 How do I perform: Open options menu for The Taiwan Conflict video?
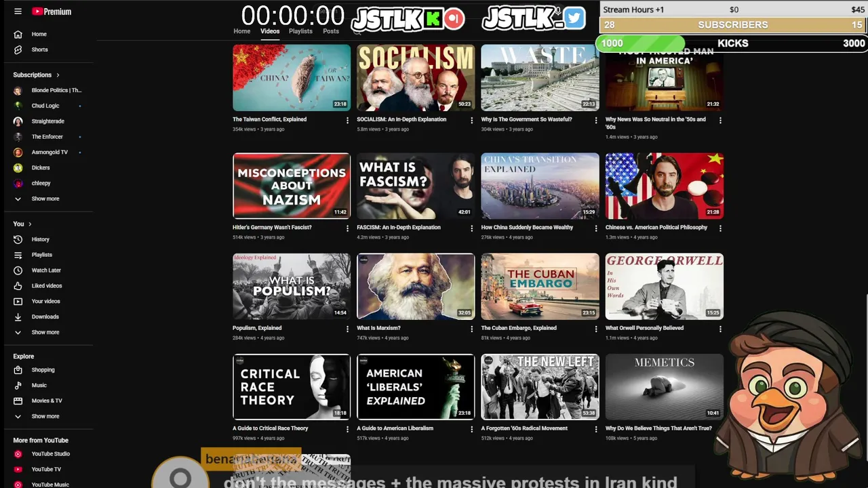point(348,120)
